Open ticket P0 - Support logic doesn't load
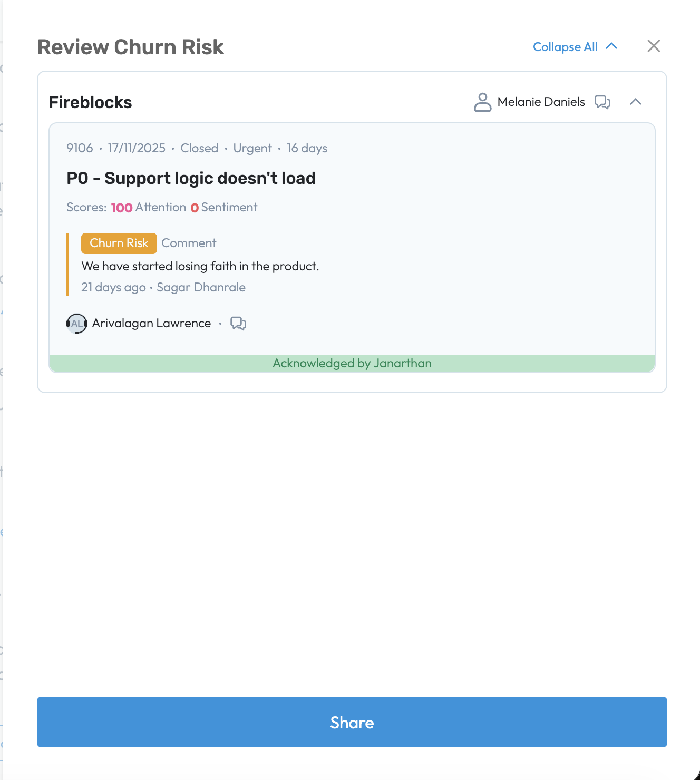Viewport: 700px width, 780px height. click(191, 178)
